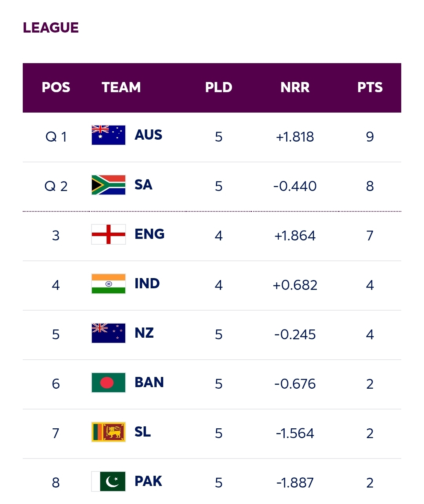
Task: Click South Africa's -0.440 net run rate
Action: (295, 186)
